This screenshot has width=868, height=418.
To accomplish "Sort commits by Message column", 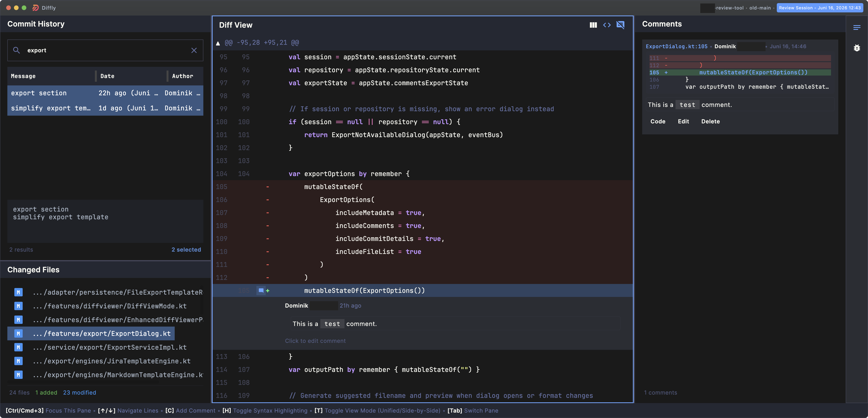I will pyautogui.click(x=23, y=76).
